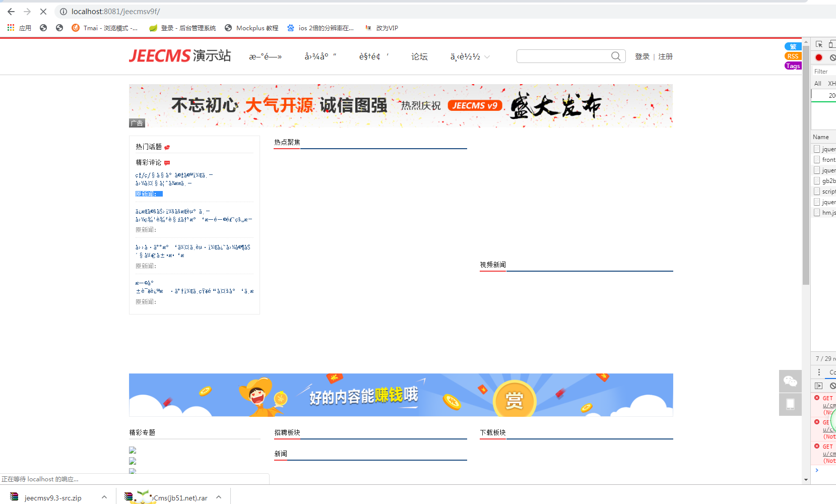
Task: Open the JEECMS v9 release banner
Action: 401,106
